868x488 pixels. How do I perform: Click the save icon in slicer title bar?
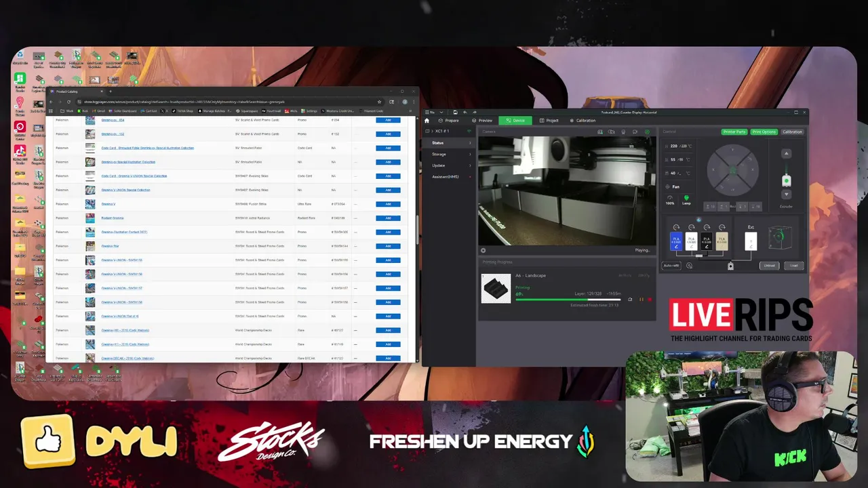pos(455,112)
